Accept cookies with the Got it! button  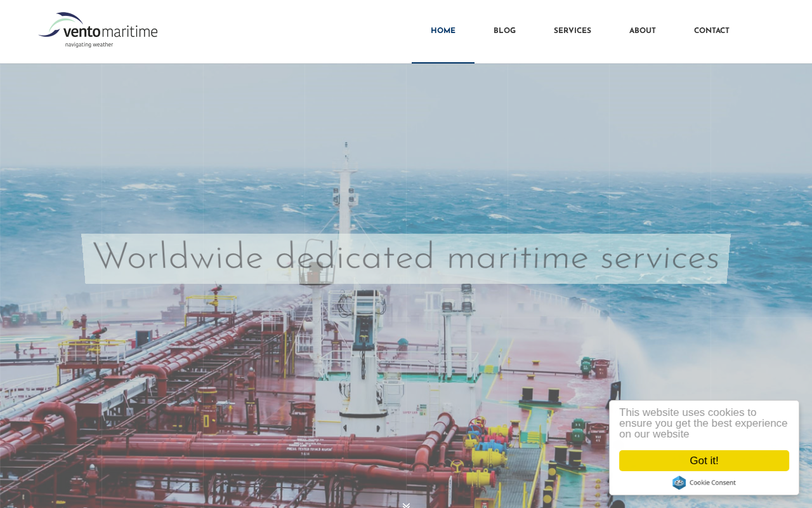[704, 461]
